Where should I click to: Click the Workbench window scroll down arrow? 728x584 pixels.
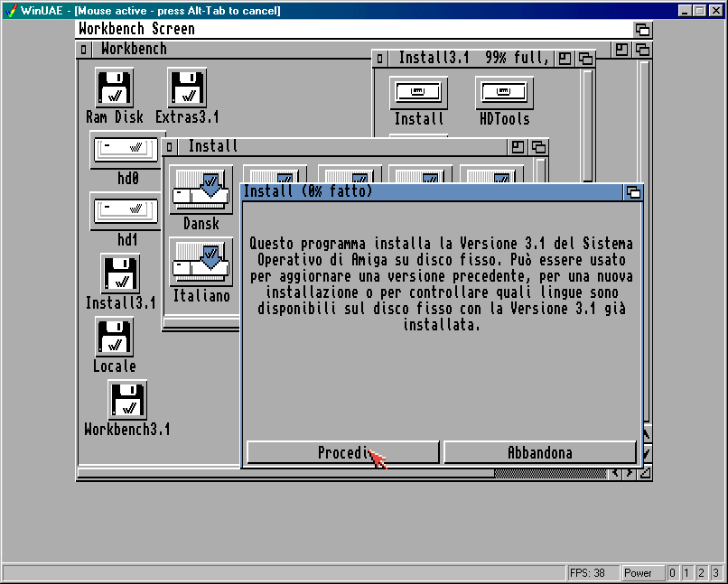[x=647, y=452]
